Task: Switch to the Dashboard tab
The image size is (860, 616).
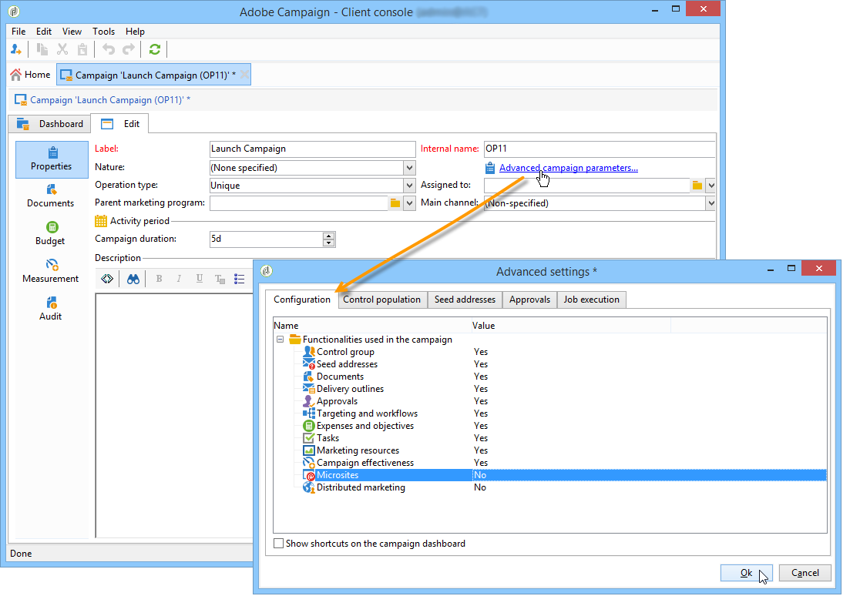Action: click(50, 124)
